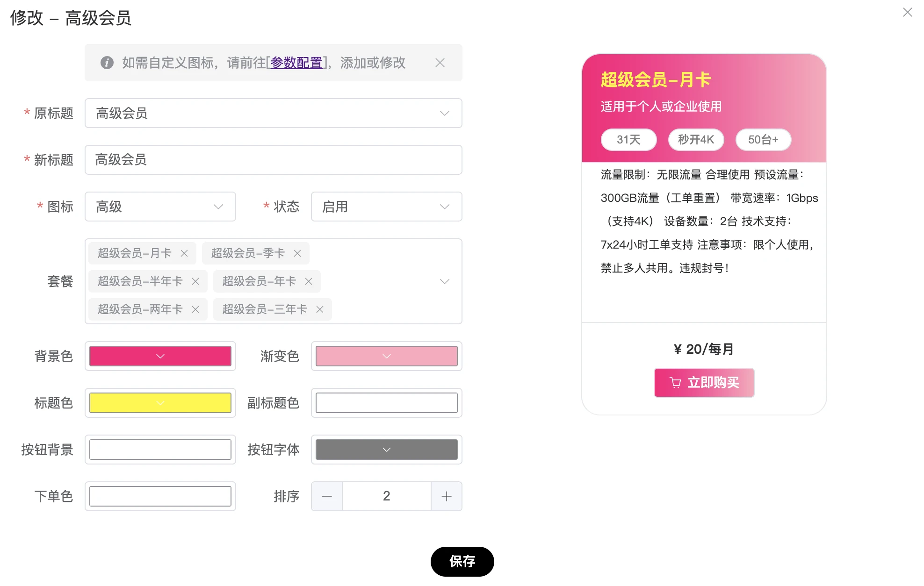Click the shopping cart icon on 立即购买
This screenshot has width=924, height=586.
(675, 382)
